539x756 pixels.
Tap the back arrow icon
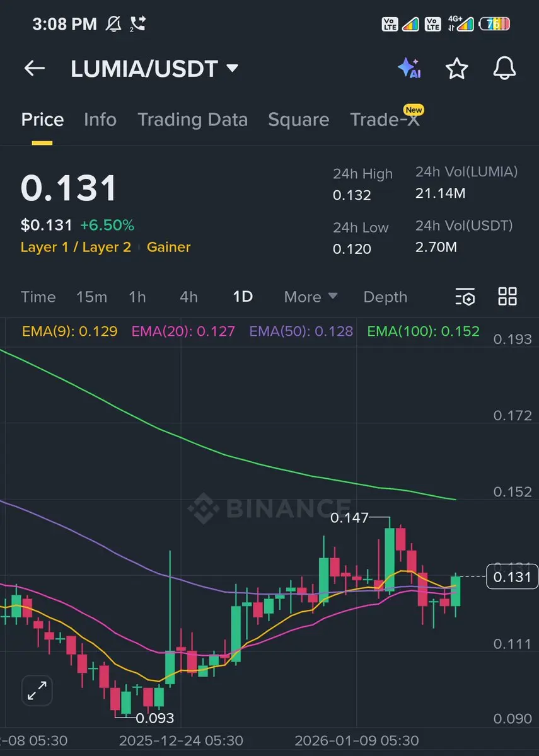click(34, 69)
